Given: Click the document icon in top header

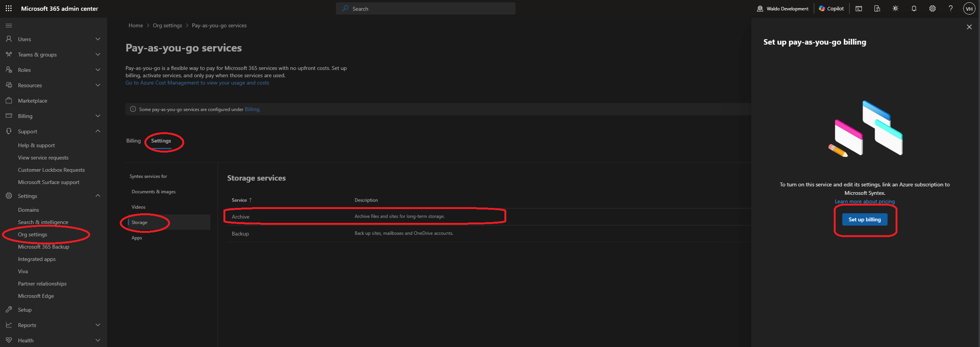Looking at the screenshot, I should 877,8.
